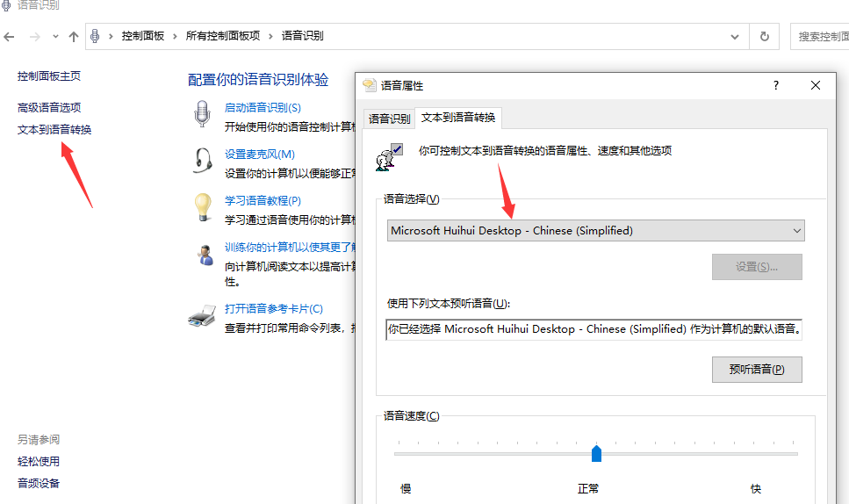Viewport: 849px width, 504px height.
Task: Click the help question mark in dialog
Action: (x=775, y=85)
